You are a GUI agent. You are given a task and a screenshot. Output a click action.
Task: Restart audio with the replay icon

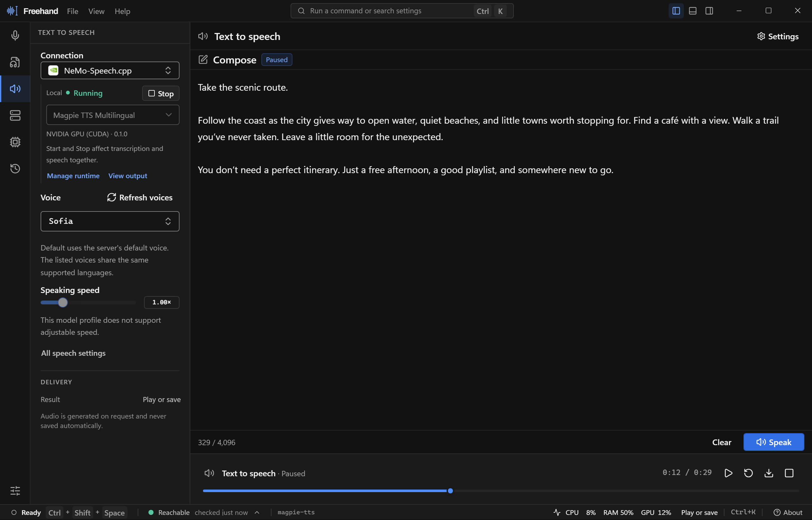[749, 473]
